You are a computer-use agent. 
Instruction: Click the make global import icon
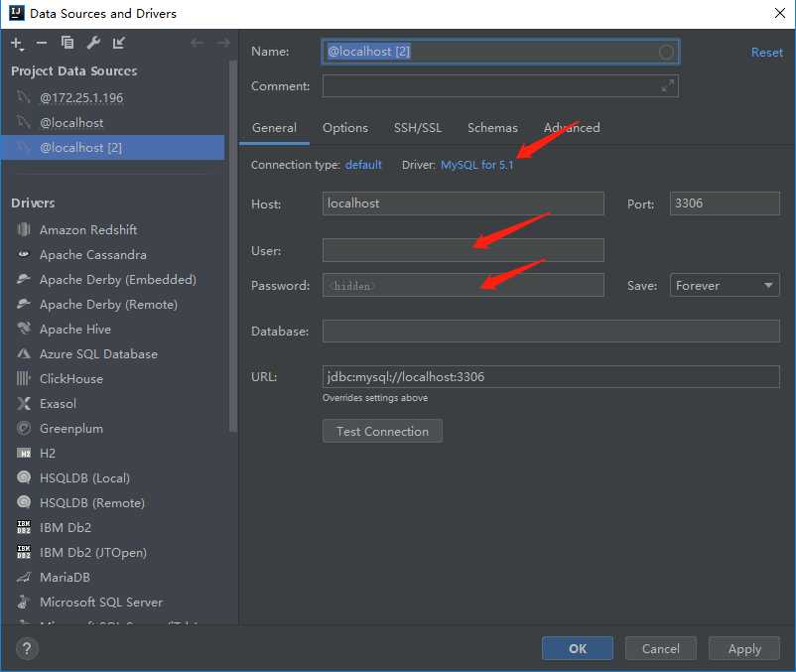(x=119, y=43)
